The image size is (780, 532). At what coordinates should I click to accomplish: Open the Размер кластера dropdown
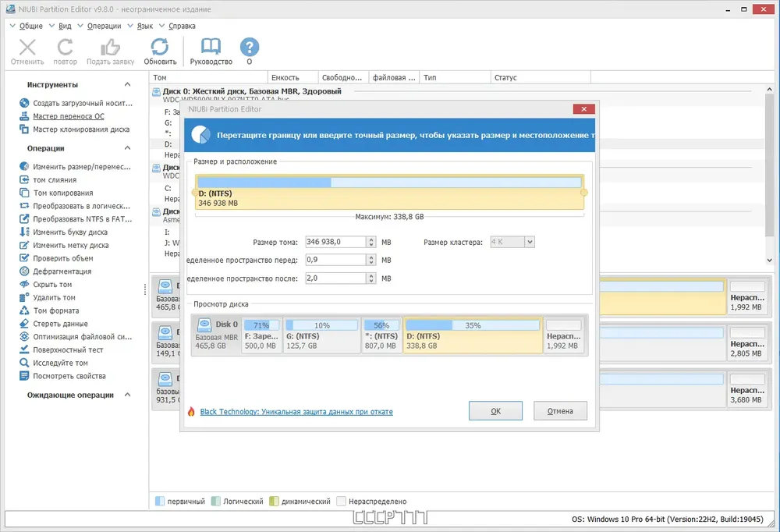[530, 242]
